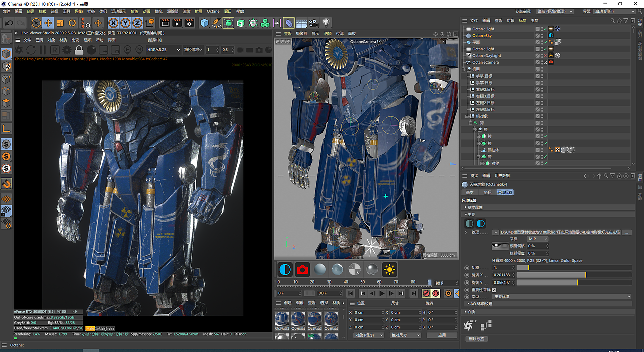This screenshot has width=644, height=352.
Task: Select the Spline Pen tool
Action: click(216, 23)
